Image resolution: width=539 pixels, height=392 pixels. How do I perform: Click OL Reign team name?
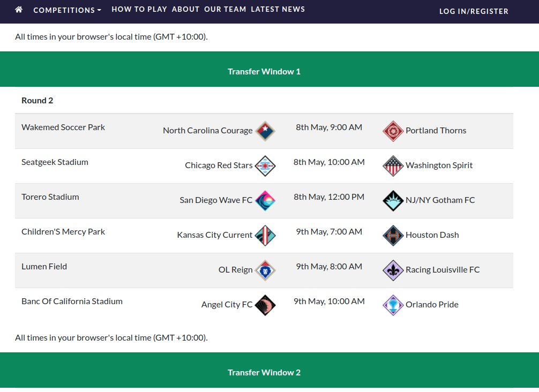(x=235, y=270)
